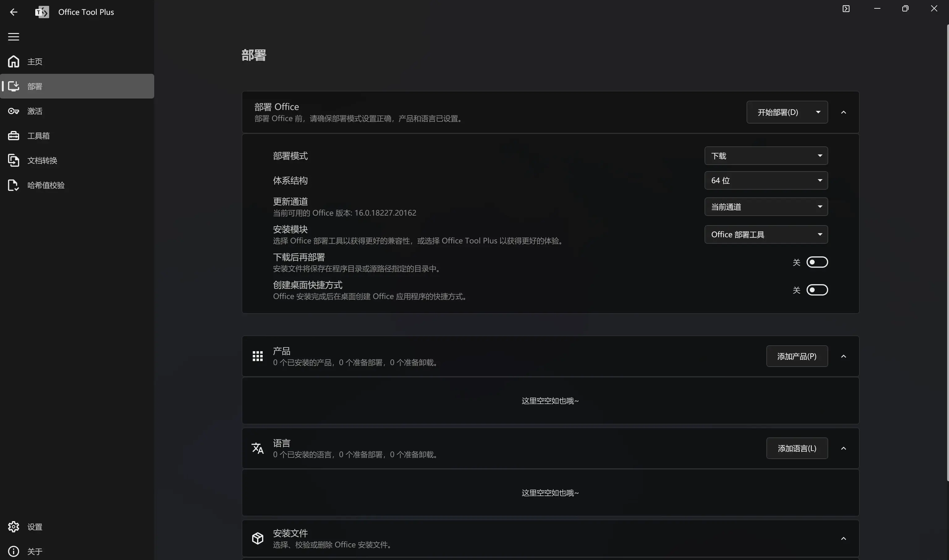Click the back arrow icon

14,12
